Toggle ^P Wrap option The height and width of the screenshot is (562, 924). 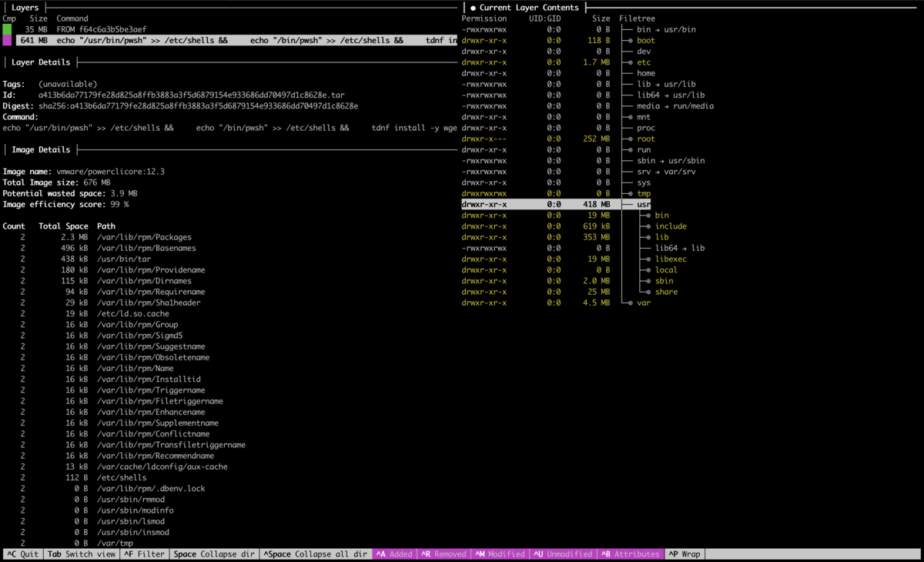tap(685, 554)
